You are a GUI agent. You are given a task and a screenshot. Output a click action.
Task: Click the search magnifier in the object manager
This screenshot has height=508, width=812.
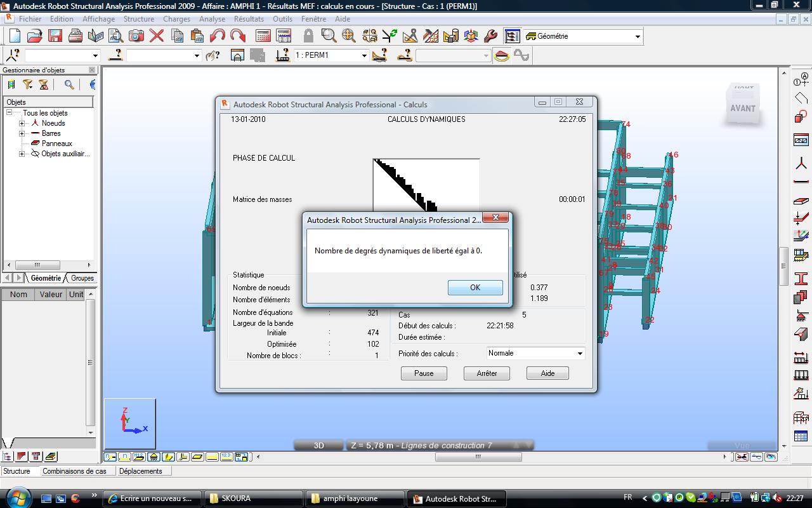tap(69, 84)
